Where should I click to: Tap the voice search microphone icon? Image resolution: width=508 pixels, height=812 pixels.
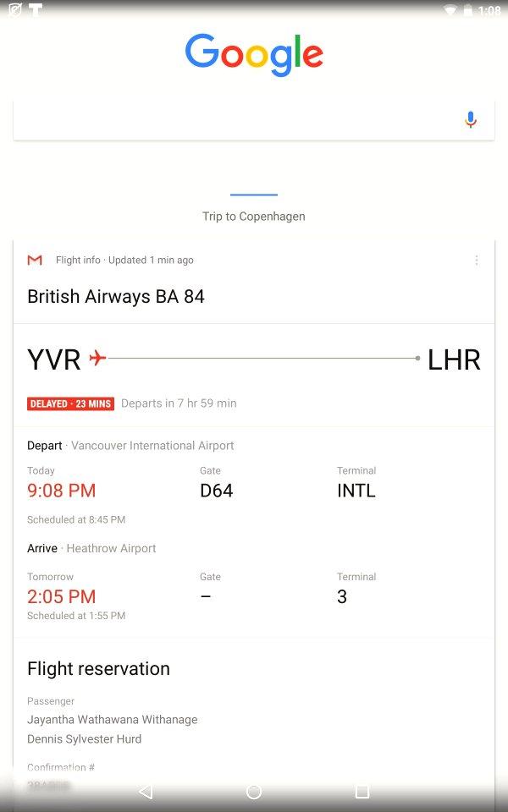click(470, 119)
